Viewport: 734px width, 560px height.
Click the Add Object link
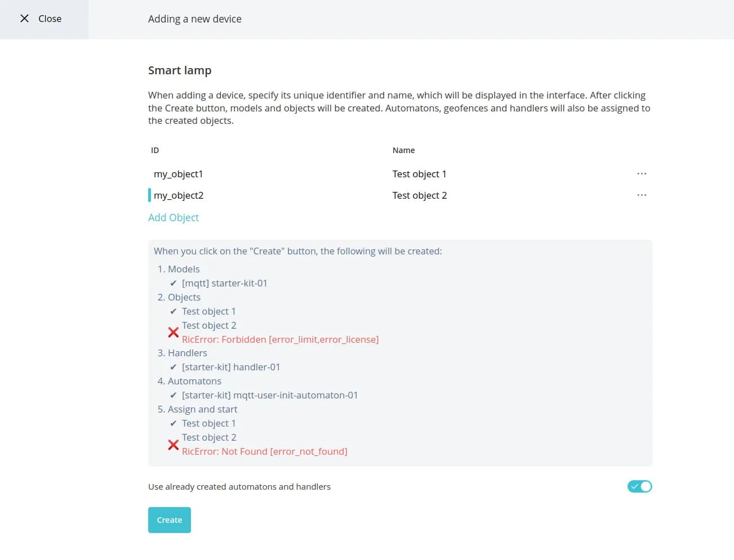pos(174,218)
